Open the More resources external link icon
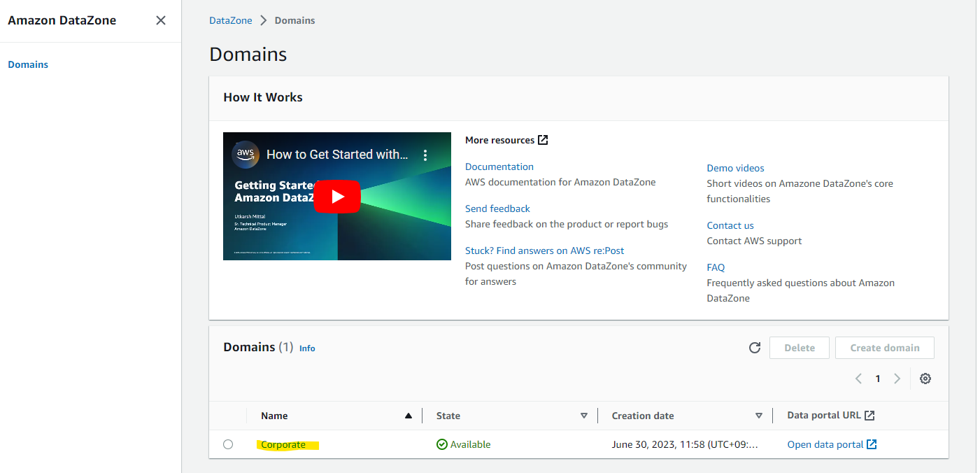The width and height of the screenshot is (980, 473). click(x=543, y=140)
